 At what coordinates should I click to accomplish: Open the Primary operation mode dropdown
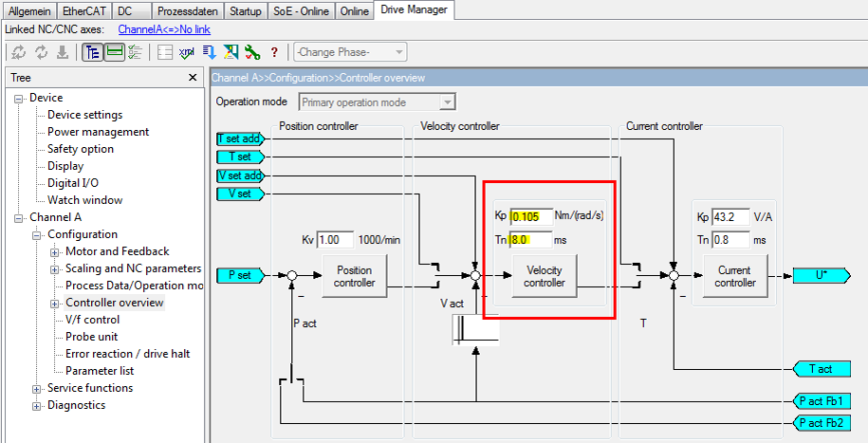click(x=379, y=102)
